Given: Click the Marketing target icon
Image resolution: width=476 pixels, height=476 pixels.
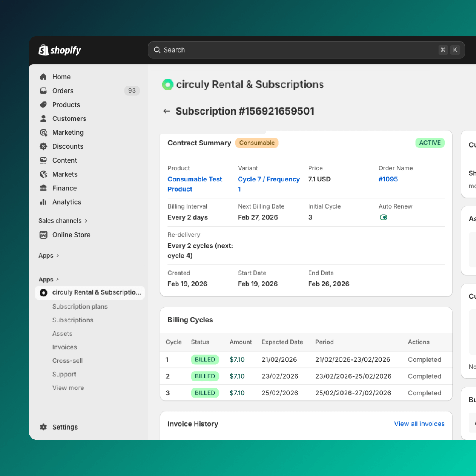Looking at the screenshot, I should coord(43,132).
